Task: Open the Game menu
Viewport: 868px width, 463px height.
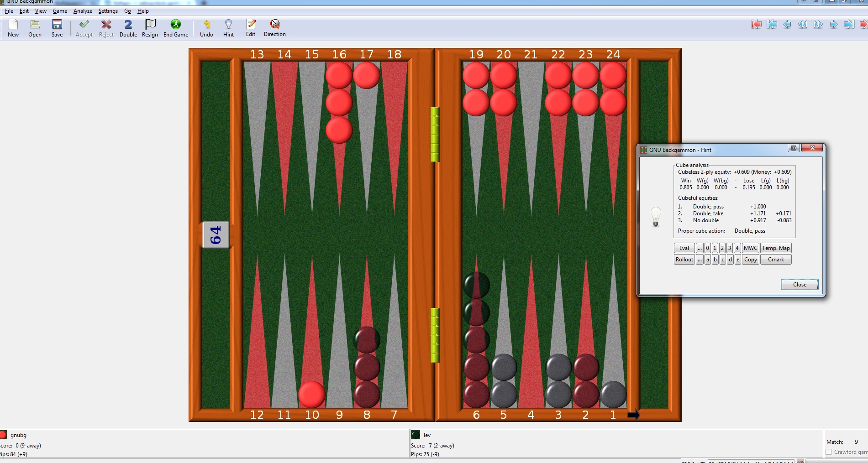Action: [x=60, y=11]
